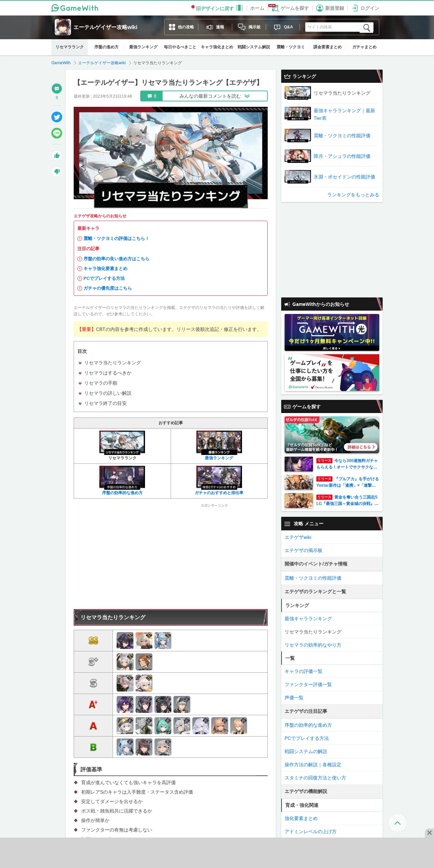Click the site search input field
This screenshot has width=434, height=868.
[x=333, y=27]
